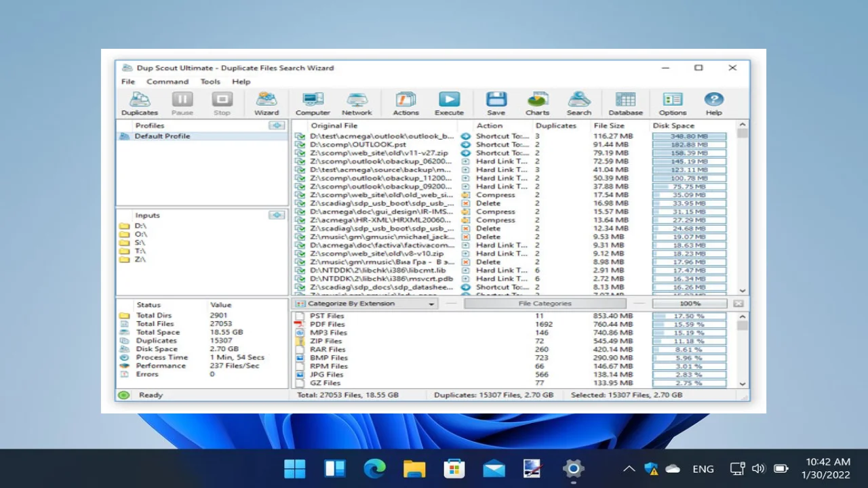Click the 348.80 MB disk space bar
Image resolution: width=868 pixels, height=488 pixels.
click(x=689, y=136)
